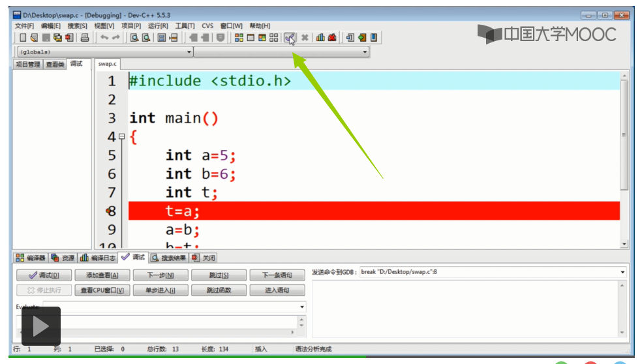Click the Stop execution X toolbar icon
The height and width of the screenshot is (364, 640).
point(305,38)
